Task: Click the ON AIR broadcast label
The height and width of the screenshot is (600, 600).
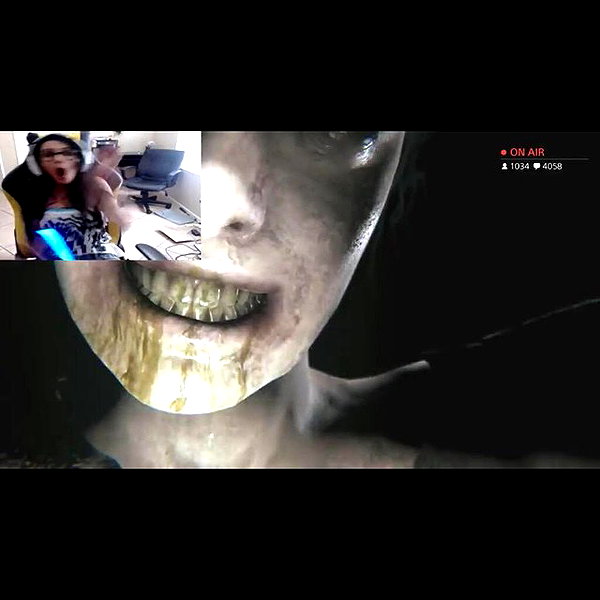Action: (x=527, y=152)
